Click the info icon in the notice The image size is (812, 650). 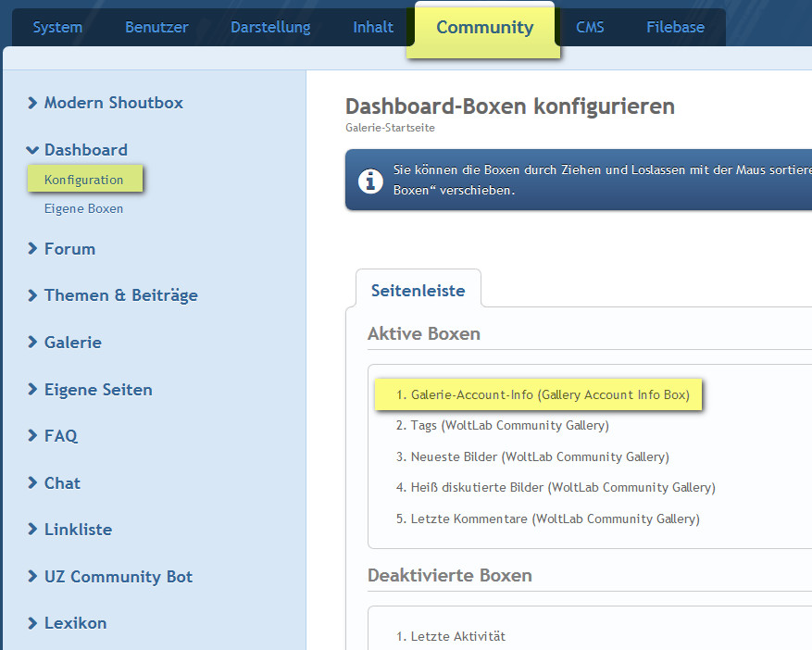click(x=370, y=181)
